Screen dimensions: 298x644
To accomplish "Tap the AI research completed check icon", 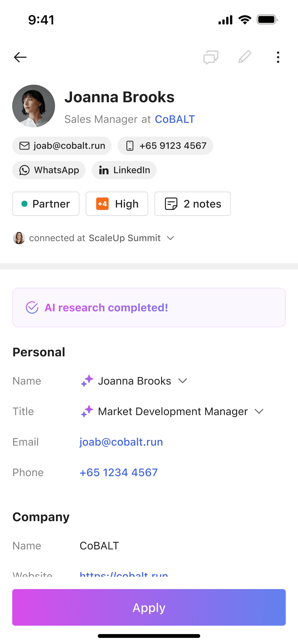I will click(x=32, y=308).
